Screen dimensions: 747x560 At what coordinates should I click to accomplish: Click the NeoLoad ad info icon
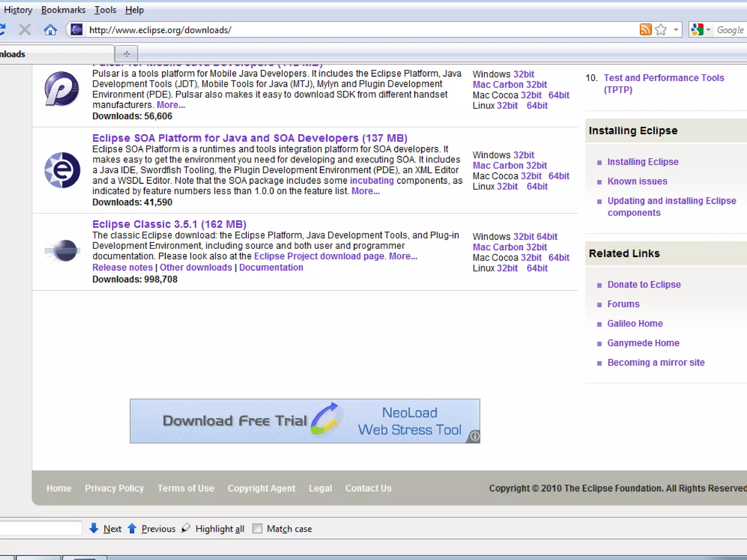(x=474, y=436)
